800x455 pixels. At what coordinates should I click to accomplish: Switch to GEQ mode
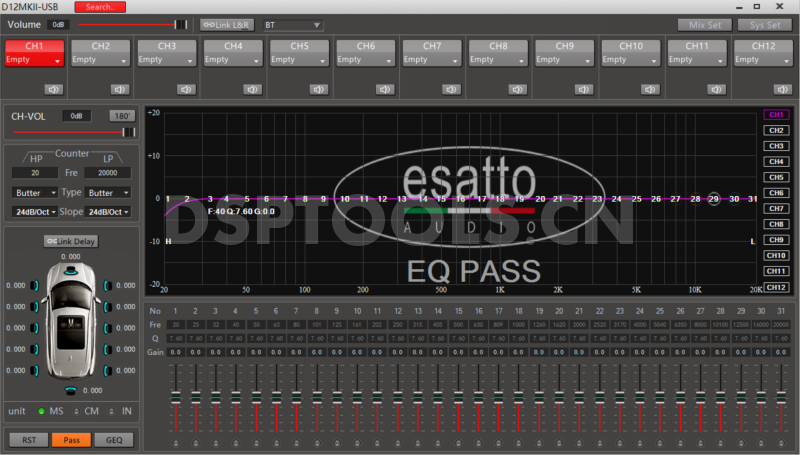point(114,440)
